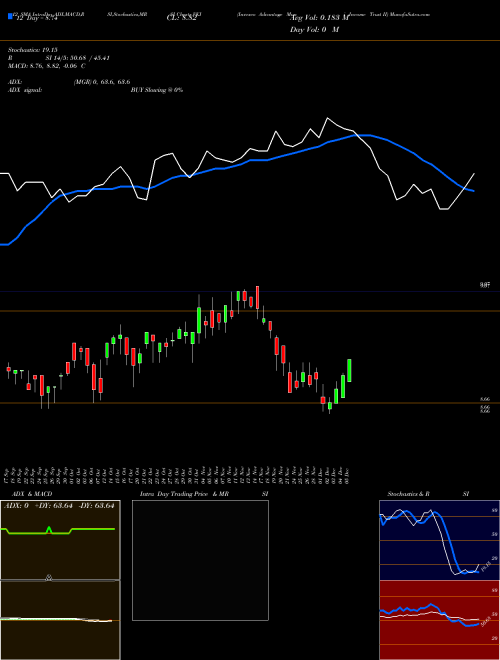Click the 'BUY Slowing @ 0%' signal text

pyautogui.click(x=157, y=90)
